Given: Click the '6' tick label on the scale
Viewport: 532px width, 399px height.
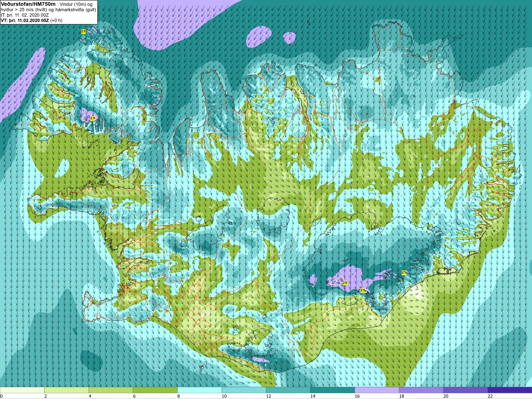Looking at the screenshot, I should pyautogui.click(x=134, y=396).
